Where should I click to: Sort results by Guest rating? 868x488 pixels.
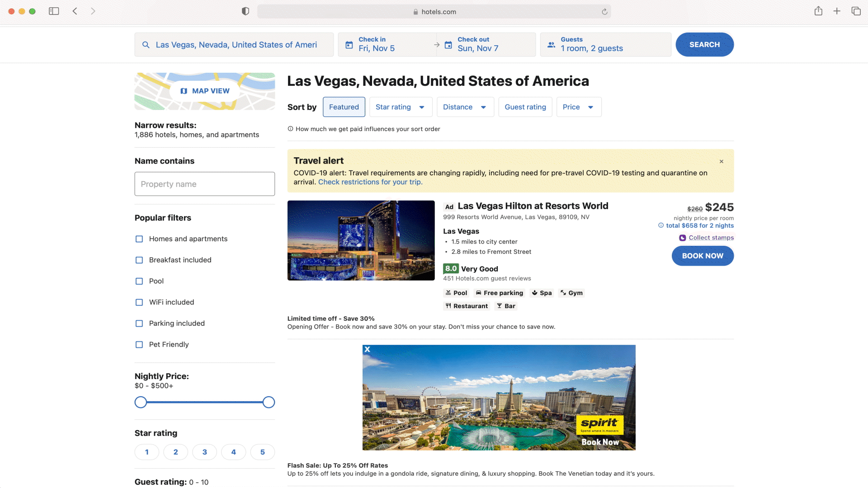[525, 107]
